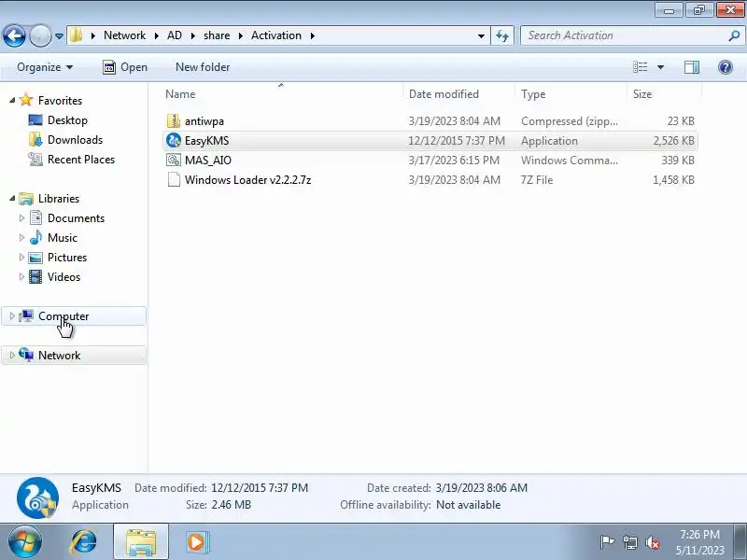Click the antiwpa file name
This screenshot has width=747, height=560.
[x=204, y=121]
